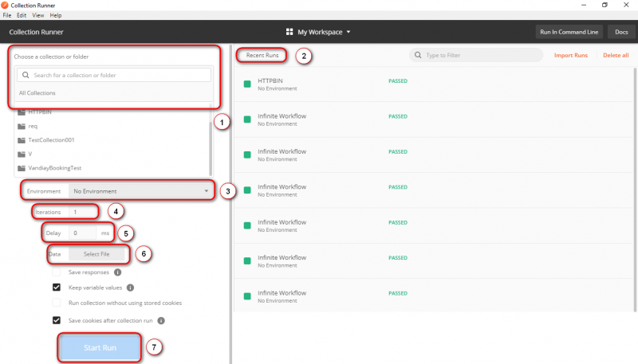Click info icon for Save cookies option
This screenshot has height=364, width=638.
(x=161, y=321)
